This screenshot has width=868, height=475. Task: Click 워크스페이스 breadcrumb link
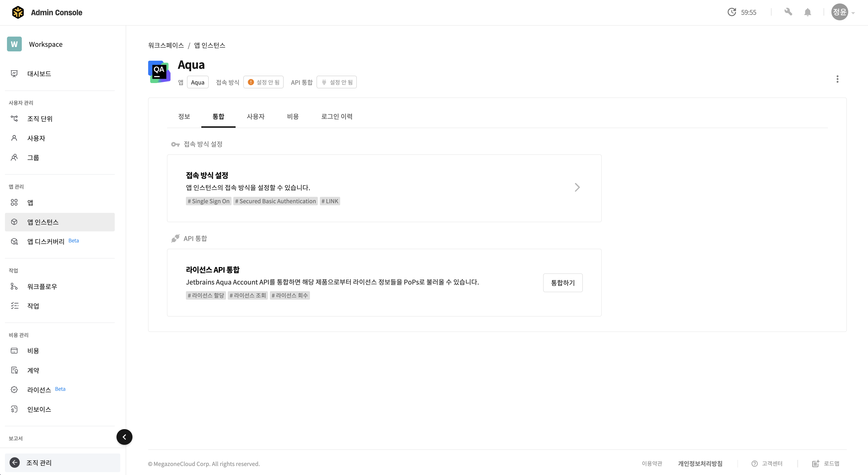click(x=166, y=45)
